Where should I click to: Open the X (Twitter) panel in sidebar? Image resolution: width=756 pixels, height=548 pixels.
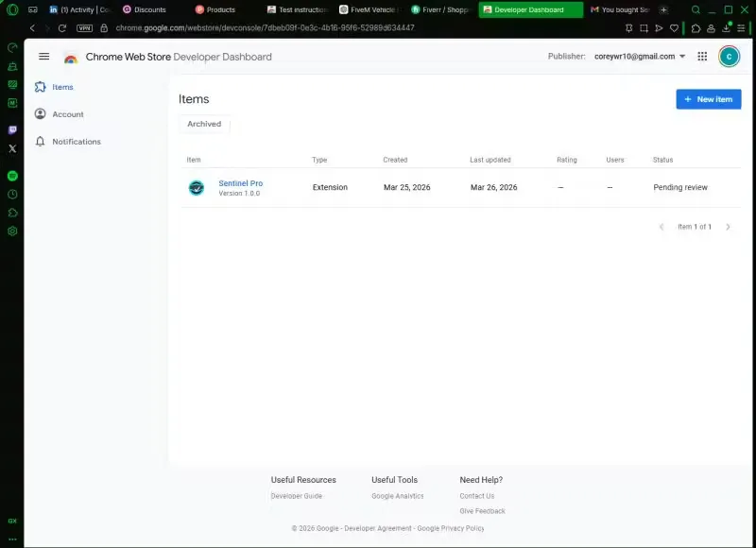pyautogui.click(x=12, y=148)
